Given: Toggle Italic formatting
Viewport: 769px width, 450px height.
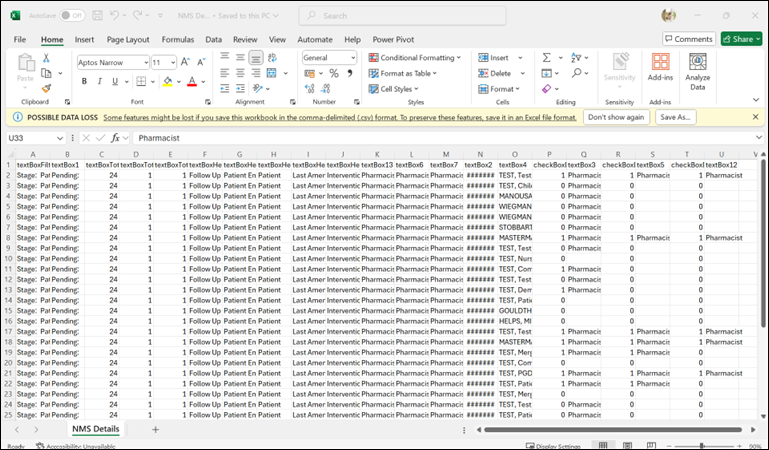Looking at the screenshot, I should click(x=100, y=81).
